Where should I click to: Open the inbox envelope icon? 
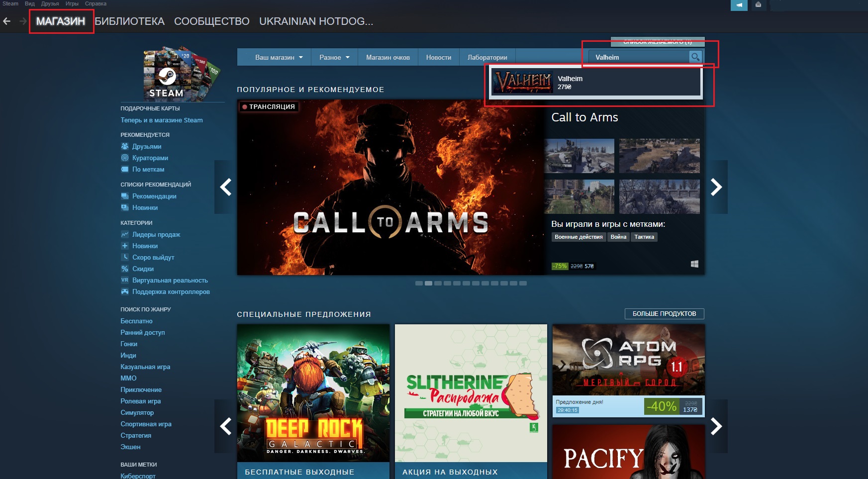758,5
